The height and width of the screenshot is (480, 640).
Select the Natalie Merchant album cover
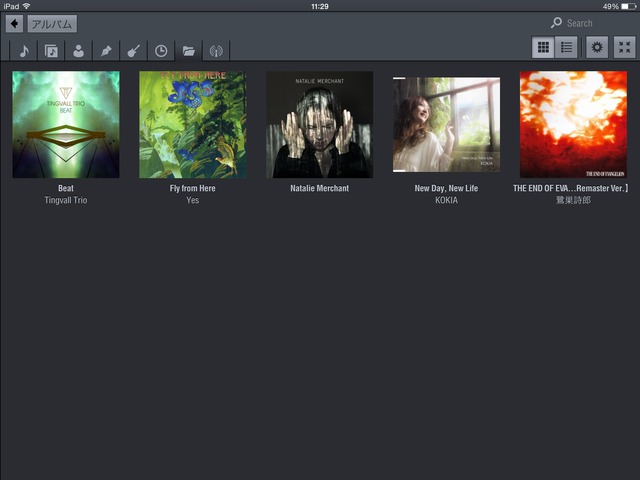(x=320, y=124)
